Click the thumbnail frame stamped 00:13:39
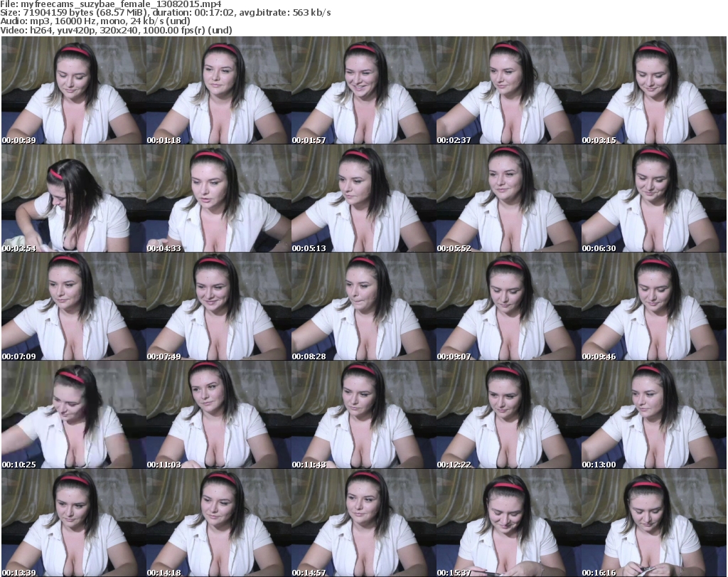728x577 pixels. click(74, 523)
